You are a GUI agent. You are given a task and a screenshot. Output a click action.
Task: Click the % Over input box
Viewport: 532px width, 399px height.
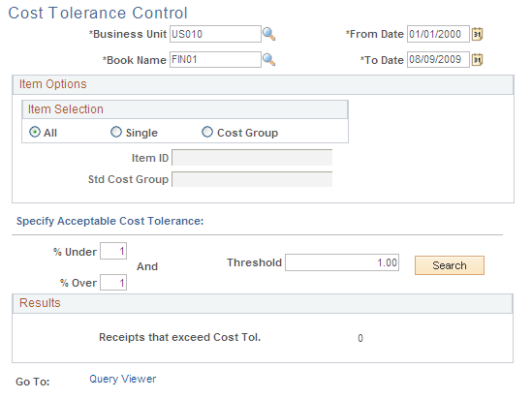pyautogui.click(x=113, y=283)
